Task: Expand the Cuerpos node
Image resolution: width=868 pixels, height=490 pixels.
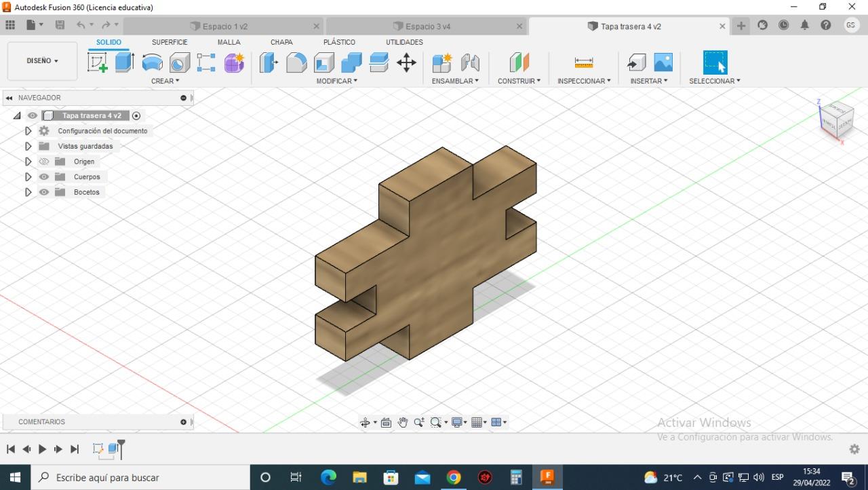Action: click(28, 177)
